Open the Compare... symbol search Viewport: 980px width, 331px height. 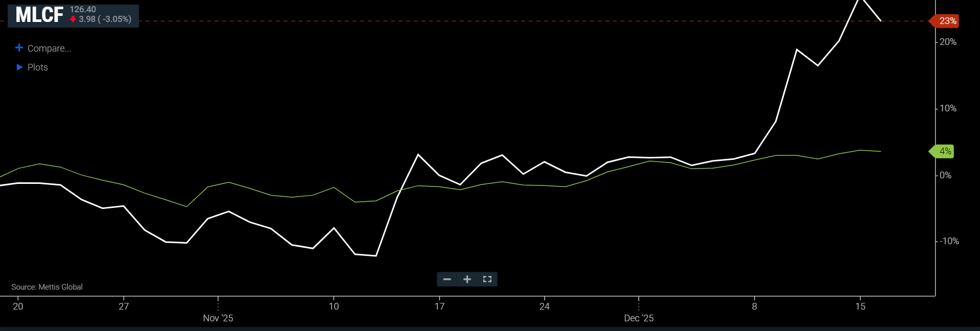[49, 49]
